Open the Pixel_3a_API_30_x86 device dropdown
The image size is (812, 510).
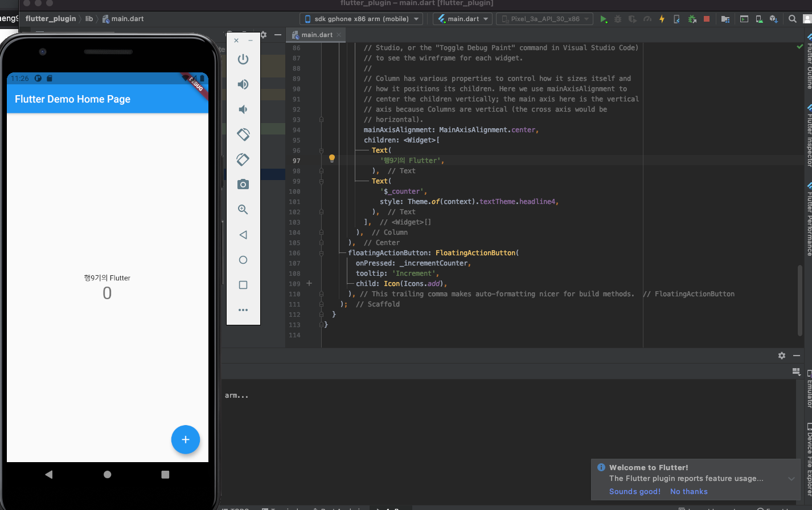tap(544, 19)
